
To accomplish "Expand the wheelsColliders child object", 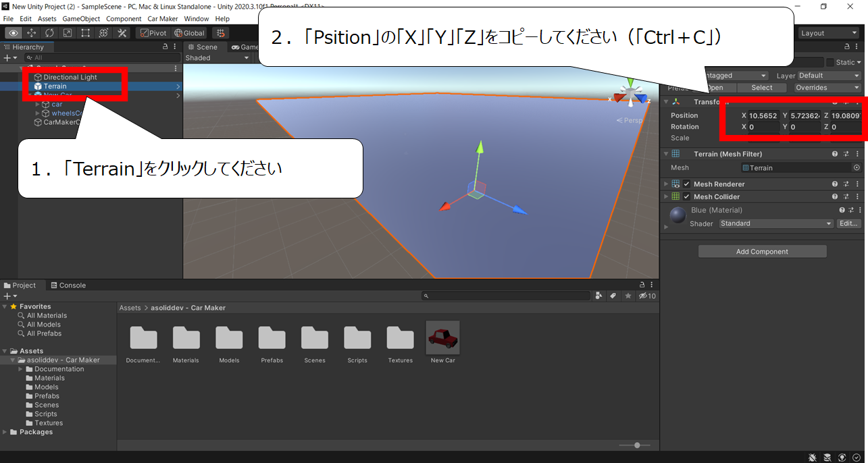I will pos(38,113).
